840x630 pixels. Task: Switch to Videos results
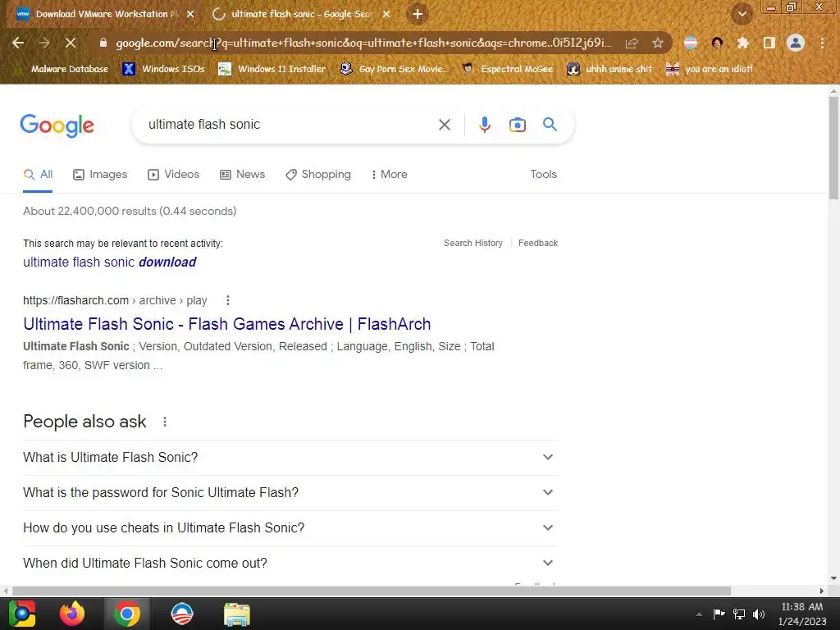coord(174,175)
